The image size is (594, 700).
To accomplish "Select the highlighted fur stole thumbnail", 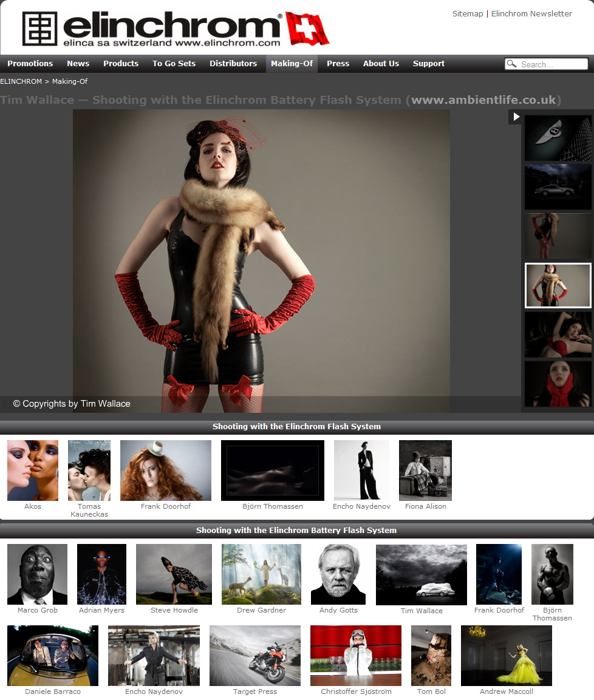I will tap(558, 285).
